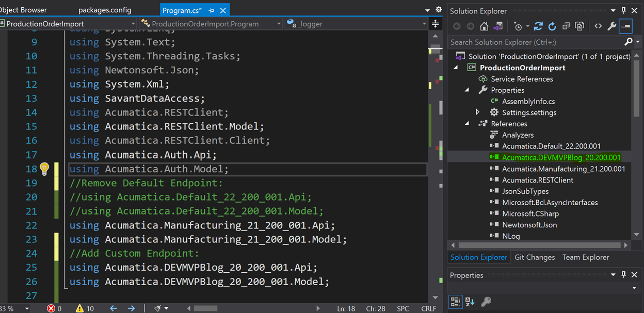This screenshot has width=644, height=313.
Task: Select the NLog reference
Action: (511, 236)
